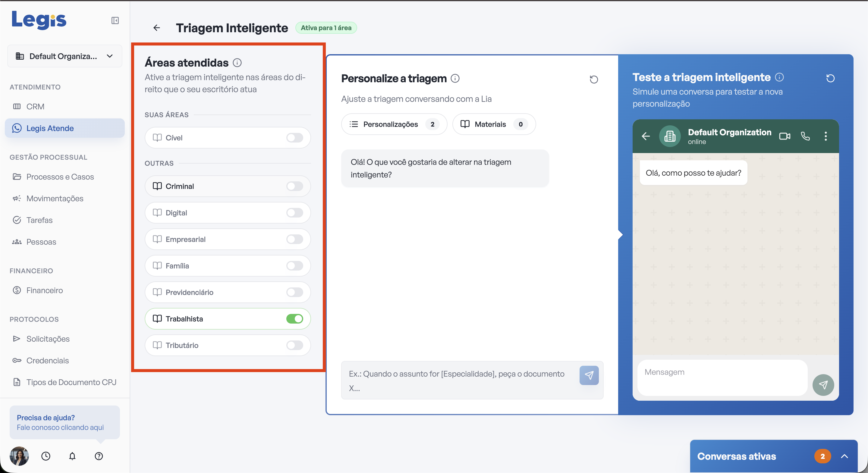
Task: Toggle Cível area triagem
Action: click(294, 138)
